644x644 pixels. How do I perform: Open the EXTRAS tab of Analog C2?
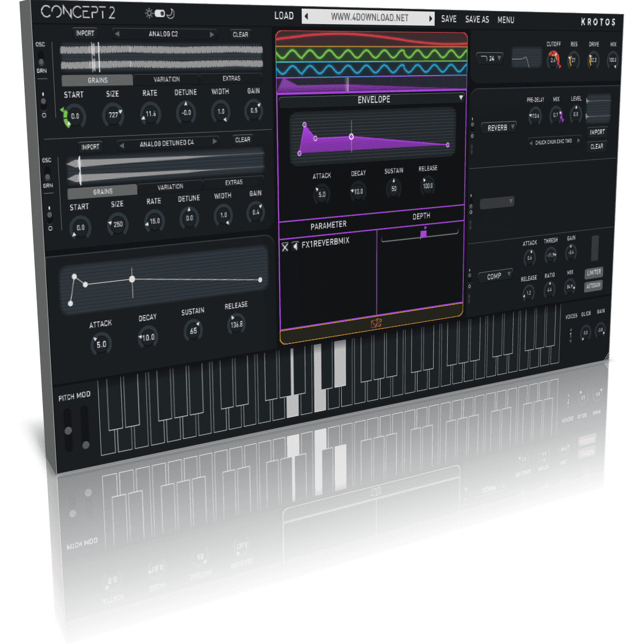231,78
